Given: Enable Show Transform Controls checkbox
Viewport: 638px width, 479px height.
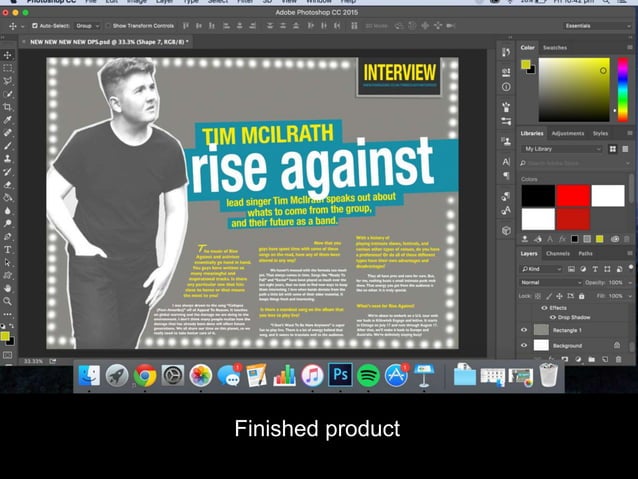Looking at the screenshot, I should click(x=107, y=25).
